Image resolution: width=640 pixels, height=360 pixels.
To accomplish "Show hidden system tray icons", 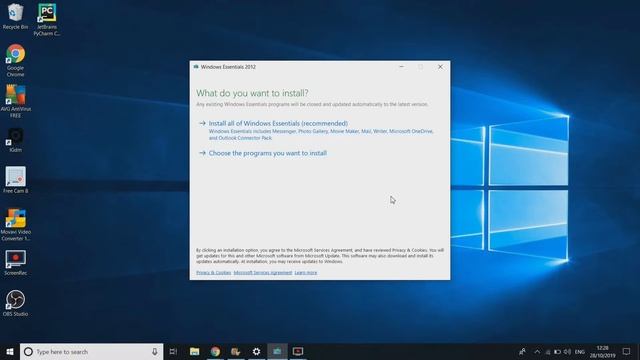I will (x=537, y=352).
